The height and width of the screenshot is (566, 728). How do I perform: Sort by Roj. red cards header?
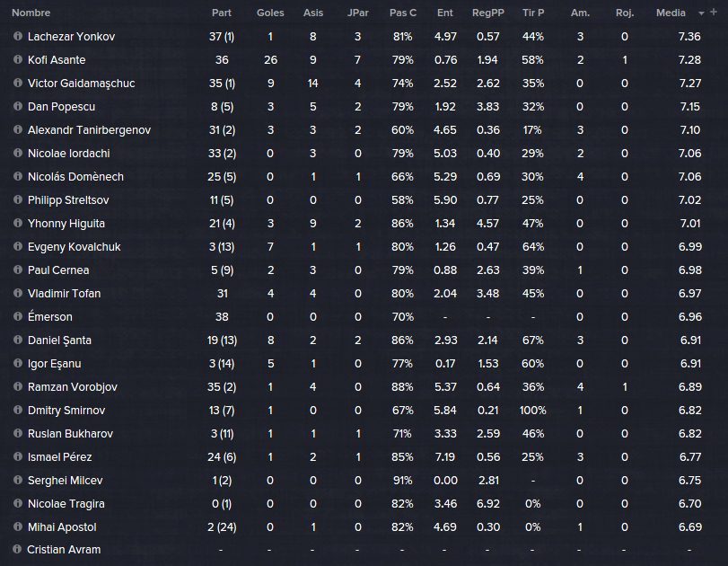coord(625,13)
